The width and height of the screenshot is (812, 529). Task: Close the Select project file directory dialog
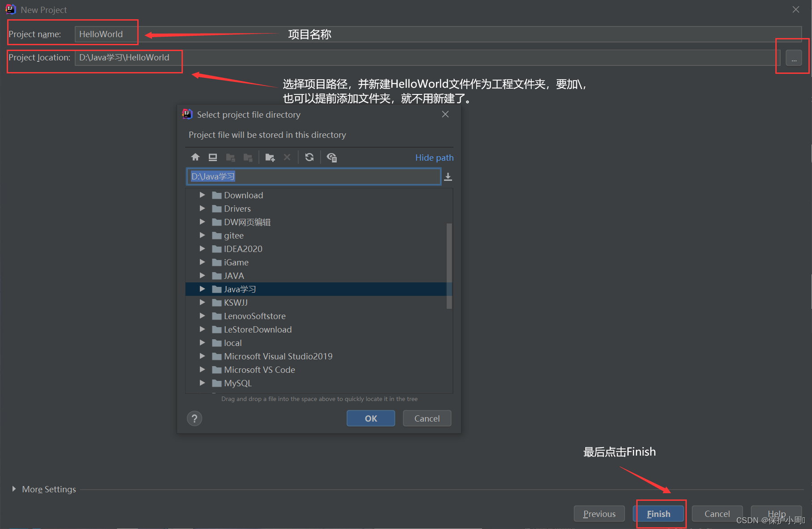point(445,115)
